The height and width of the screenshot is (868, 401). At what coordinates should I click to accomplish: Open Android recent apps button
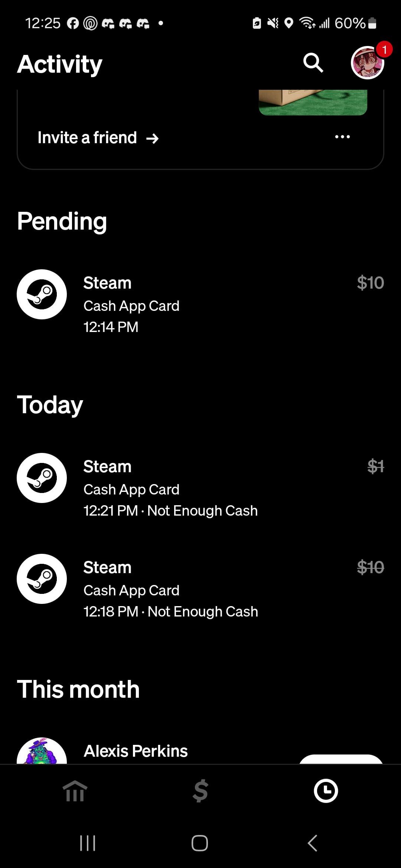[x=88, y=843]
